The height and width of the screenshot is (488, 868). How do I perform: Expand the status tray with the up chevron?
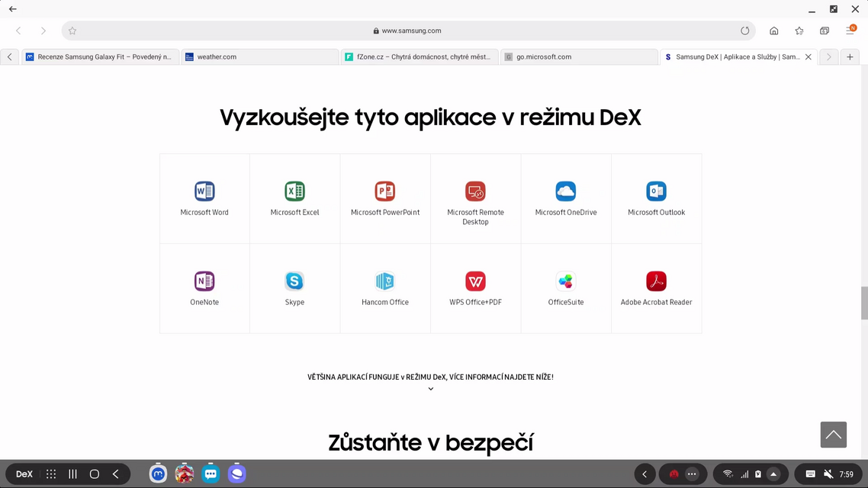pyautogui.click(x=774, y=474)
